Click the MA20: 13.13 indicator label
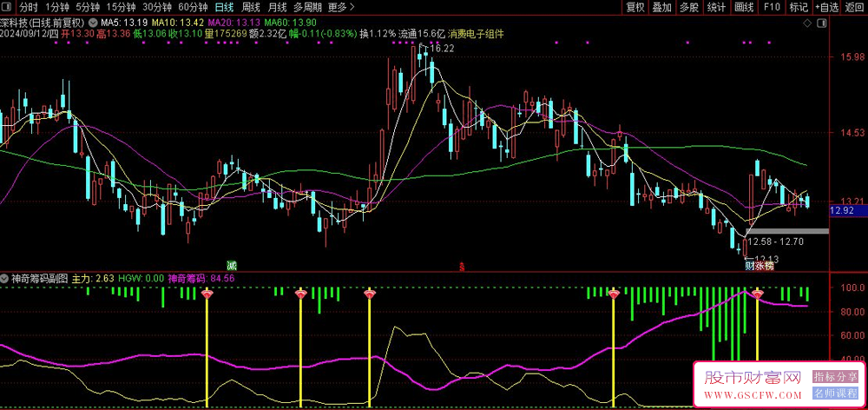Screen dimensions: 868x410 (233, 23)
